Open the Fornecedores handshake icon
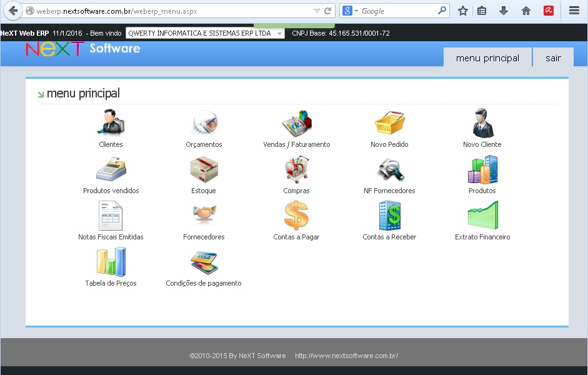The image size is (588, 375). point(204,213)
